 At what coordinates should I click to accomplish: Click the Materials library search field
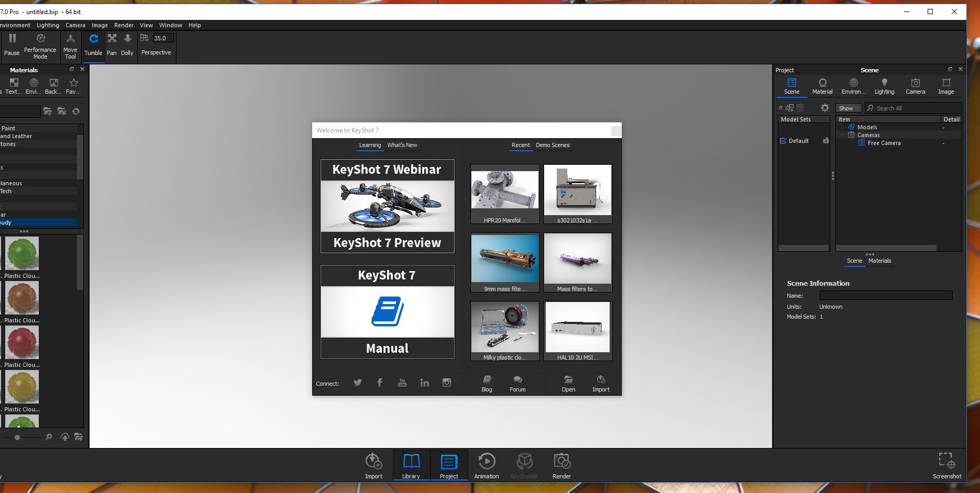click(x=20, y=111)
